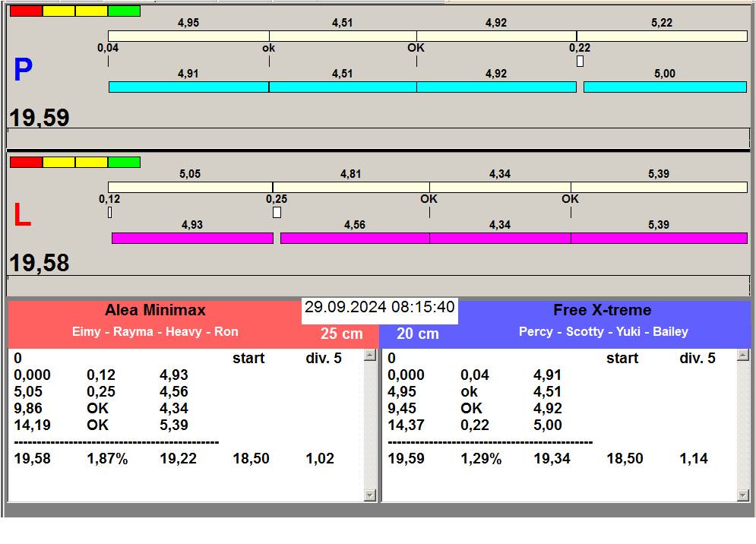Select the 0,25 pass marker box in lane L
The width and height of the screenshot is (756, 544).
tap(277, 212)
